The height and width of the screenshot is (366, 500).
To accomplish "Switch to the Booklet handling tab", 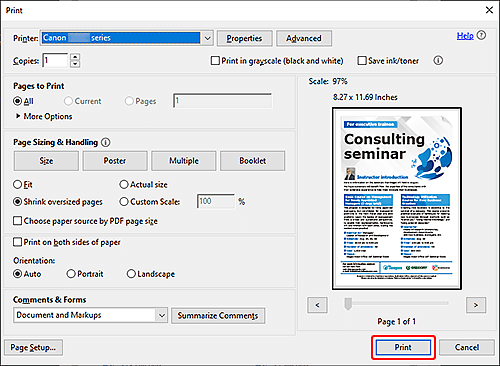I will [x=252, y=161].
